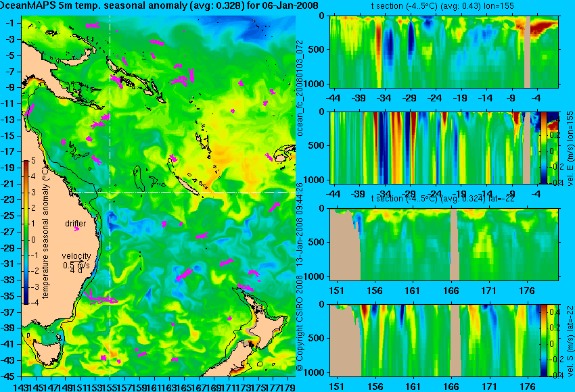This screenshot has width=575, height=392.
Task: Click the '0.5 m/s' velocity scale text
Action: [x=76, y=265]
